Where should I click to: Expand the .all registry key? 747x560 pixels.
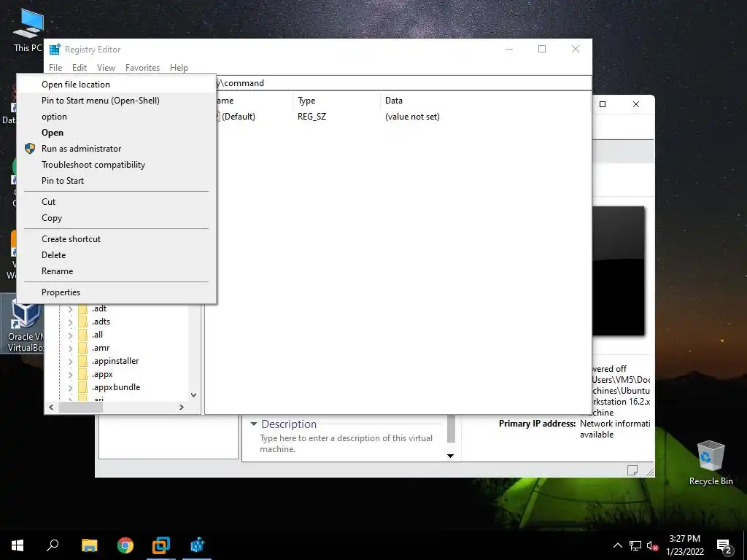(x=70, y=335)
